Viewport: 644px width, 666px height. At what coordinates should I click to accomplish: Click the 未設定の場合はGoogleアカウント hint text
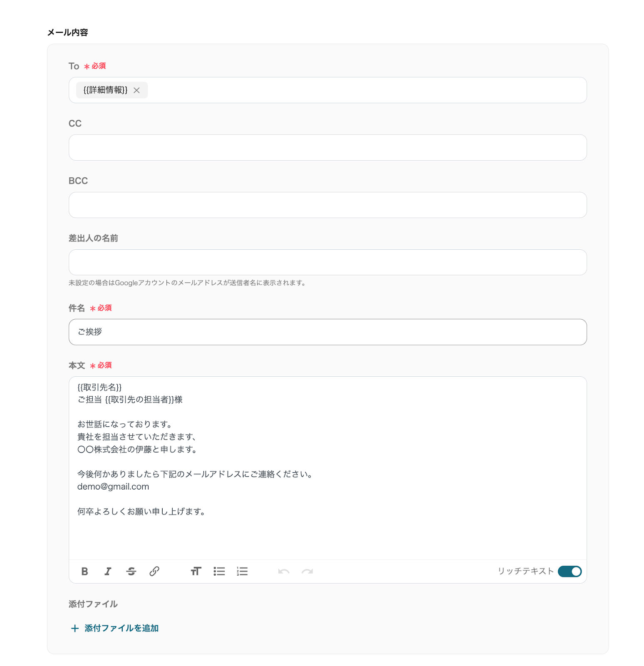click(x=188, y=283)
